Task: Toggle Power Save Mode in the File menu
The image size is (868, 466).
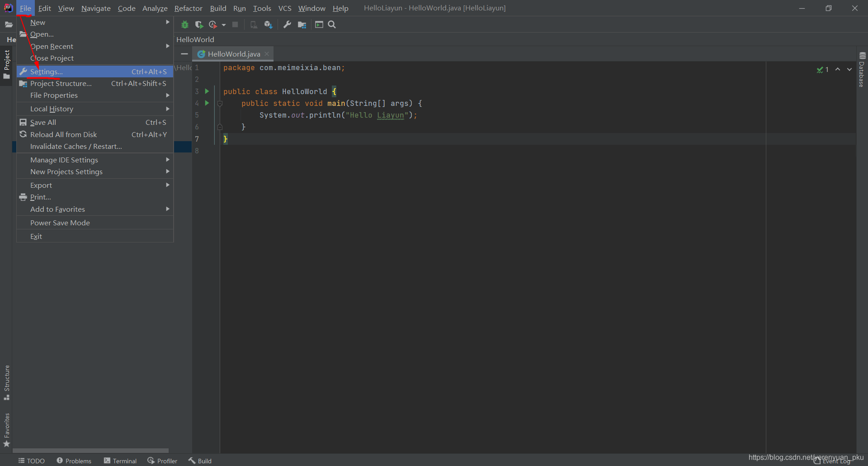Action: 60,223
